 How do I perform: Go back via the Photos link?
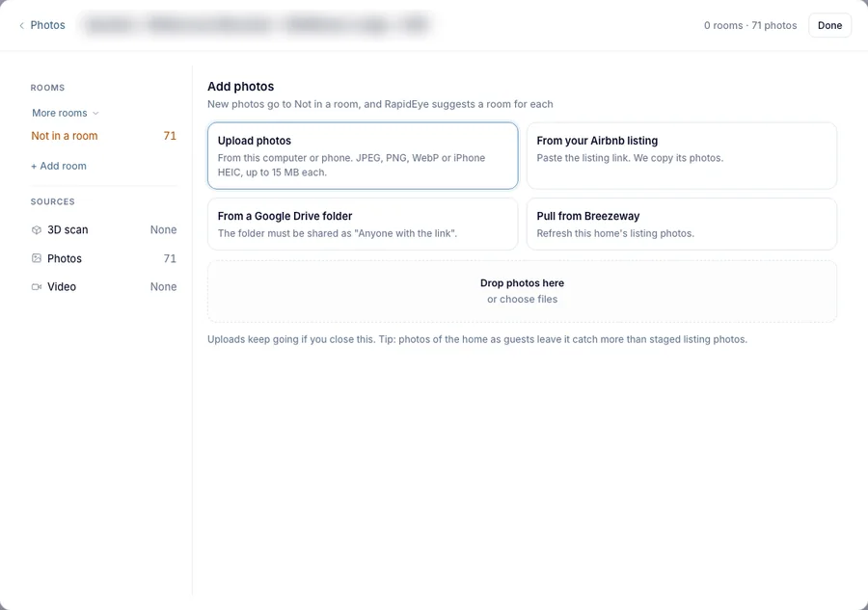[47, 25]
